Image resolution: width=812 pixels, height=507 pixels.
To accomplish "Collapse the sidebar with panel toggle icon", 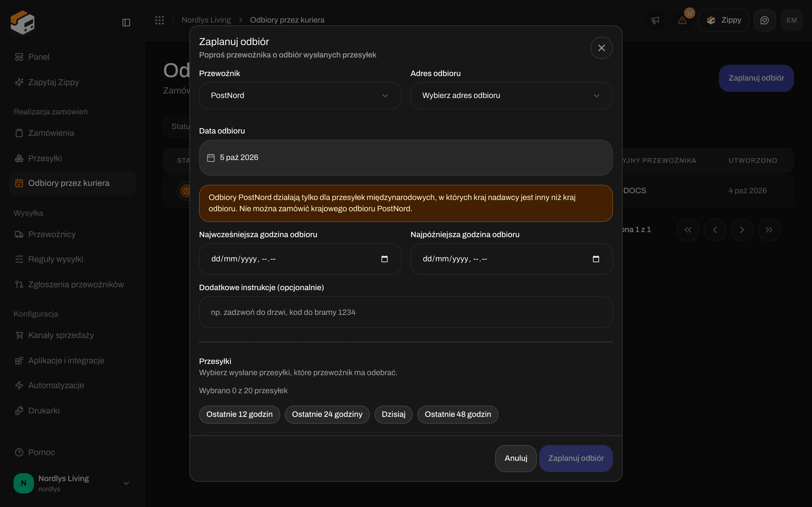I will [x=126, y=23].
